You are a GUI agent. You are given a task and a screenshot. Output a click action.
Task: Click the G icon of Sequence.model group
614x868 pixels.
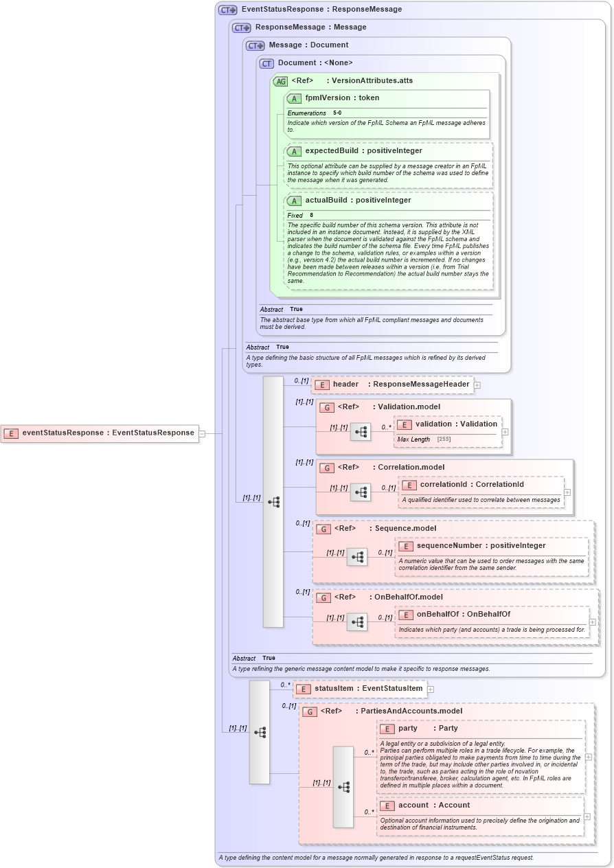click(323, 529)
